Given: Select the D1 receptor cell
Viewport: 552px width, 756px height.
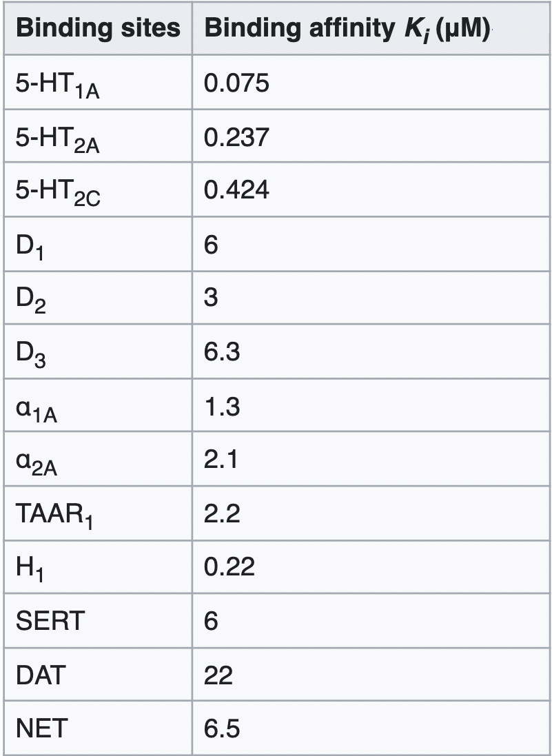Looking at the screenshot, I should tap(98, 244).
